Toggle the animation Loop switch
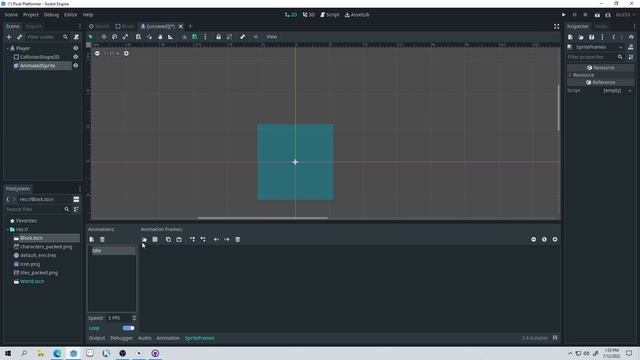The width and height of the screenshot is (640, 360). (129, 328)
